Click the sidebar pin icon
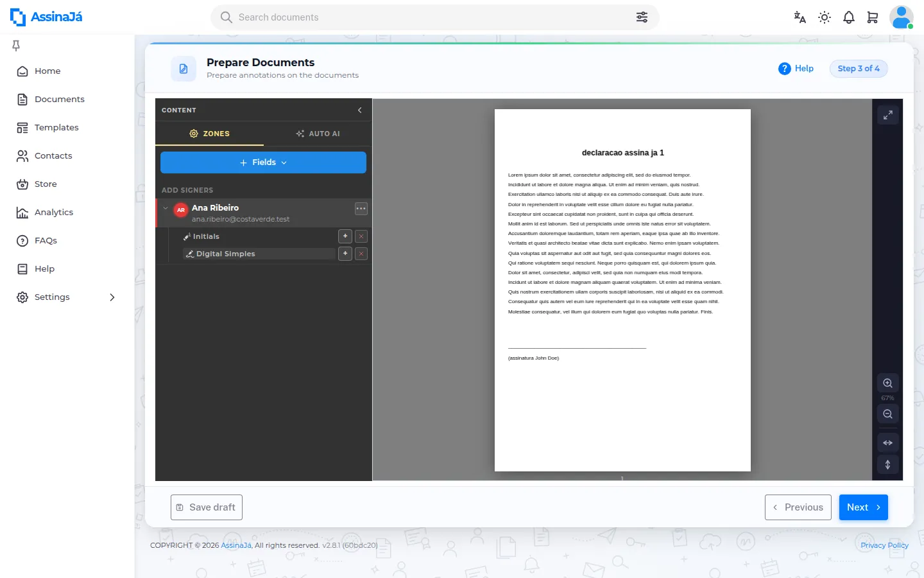Image resolution: width=924 pixels, height=578 pixels. tap(16, 45)
